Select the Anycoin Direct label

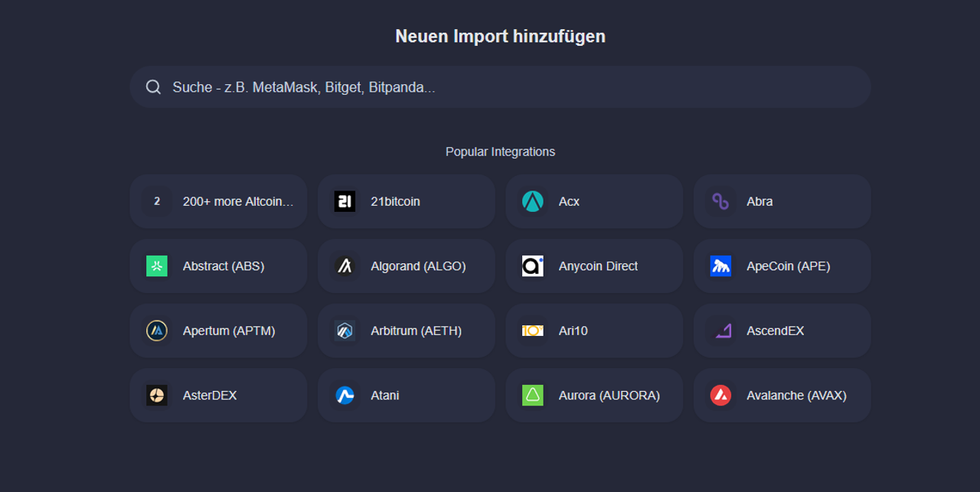[598, 266]
